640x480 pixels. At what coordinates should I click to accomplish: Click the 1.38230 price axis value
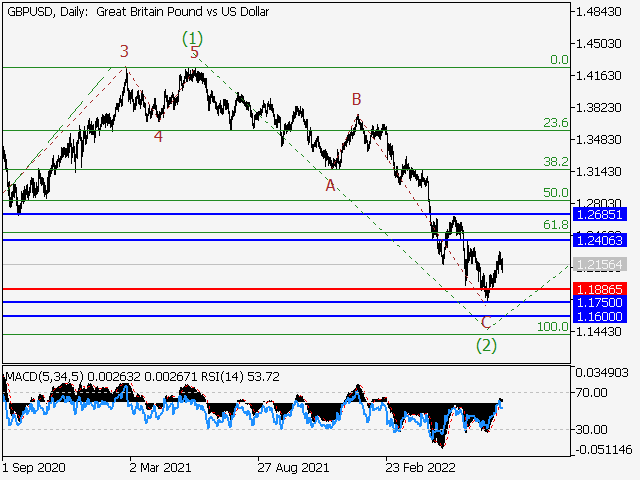[598, 108]
